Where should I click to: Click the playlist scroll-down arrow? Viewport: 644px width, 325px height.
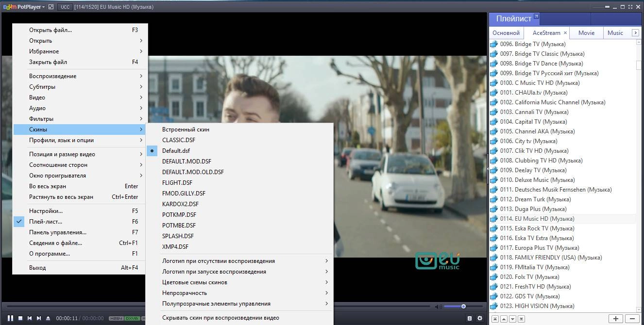pyautogui.click(x=639, y=309)
